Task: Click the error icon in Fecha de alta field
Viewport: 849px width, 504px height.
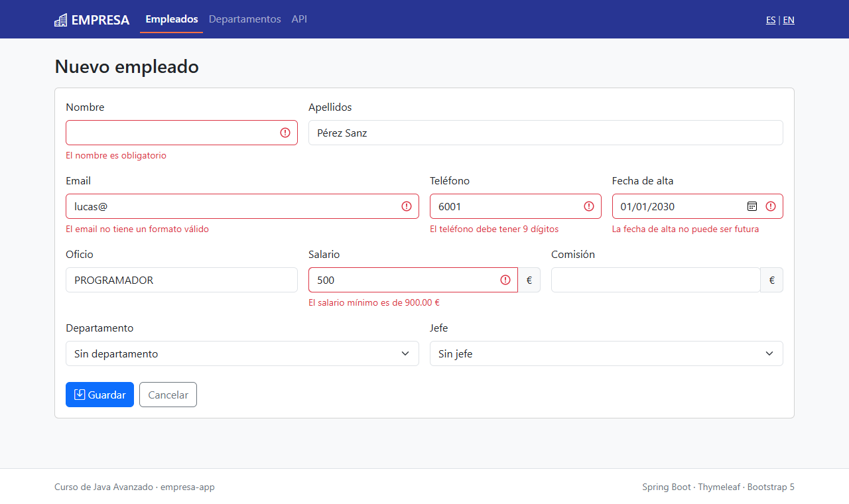Action: click(771, 206)
